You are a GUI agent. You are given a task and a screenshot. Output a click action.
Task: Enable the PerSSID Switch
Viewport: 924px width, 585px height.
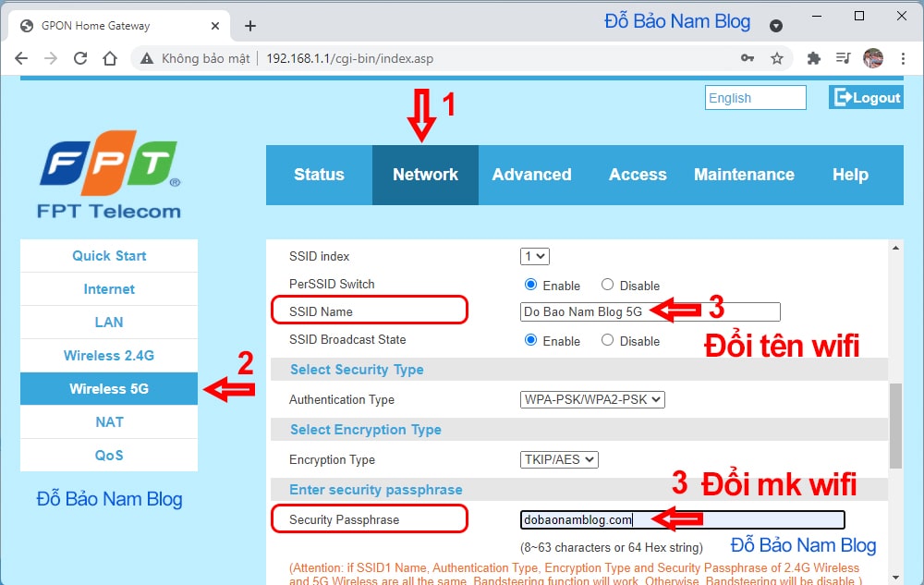pyautogui.click(x=530, y=285)
